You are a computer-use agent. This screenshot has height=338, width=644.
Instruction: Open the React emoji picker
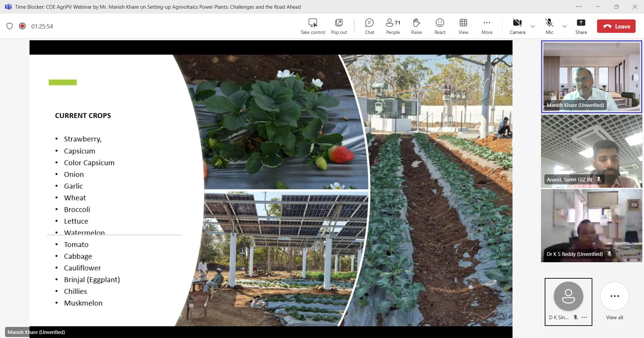click(440, 26)
